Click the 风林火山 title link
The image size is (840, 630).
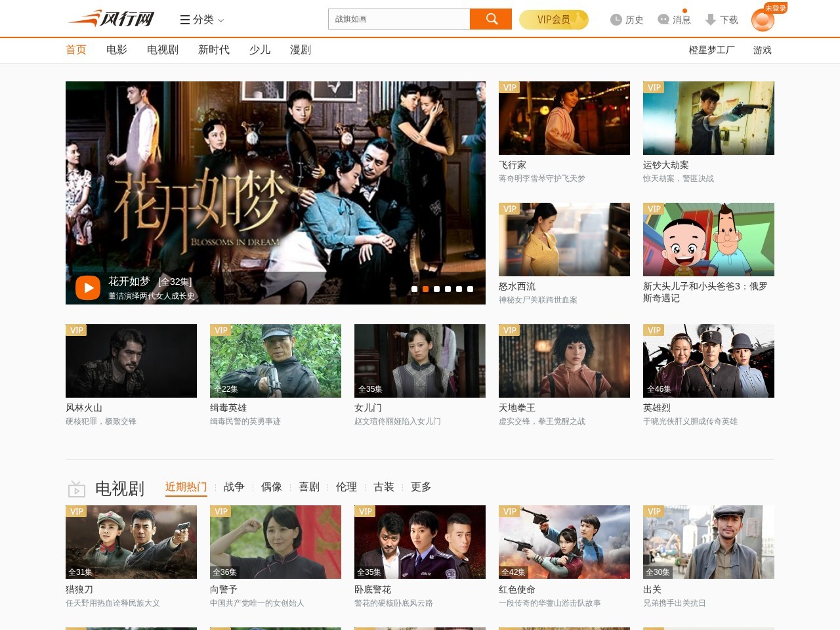tap(84, 408)
